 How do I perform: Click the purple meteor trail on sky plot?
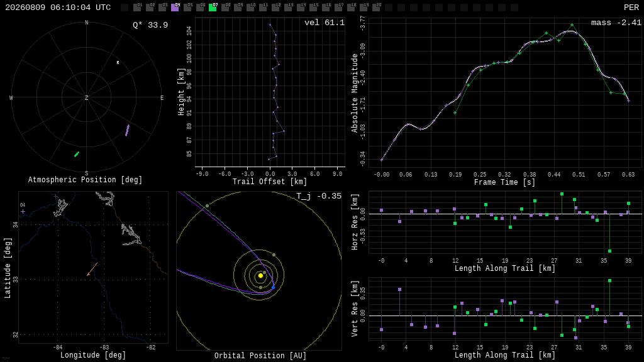point(127,130)
